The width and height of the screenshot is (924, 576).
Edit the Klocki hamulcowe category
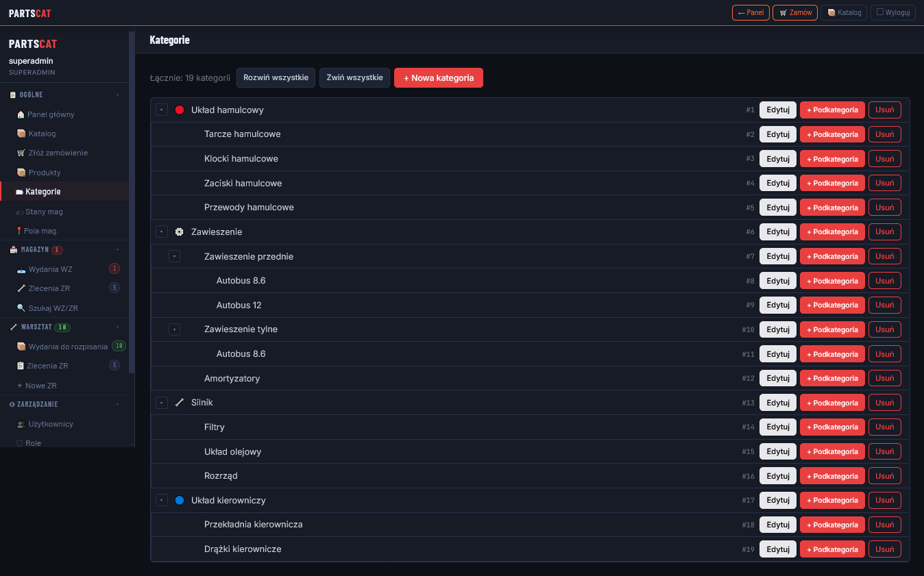coord(777,159)
